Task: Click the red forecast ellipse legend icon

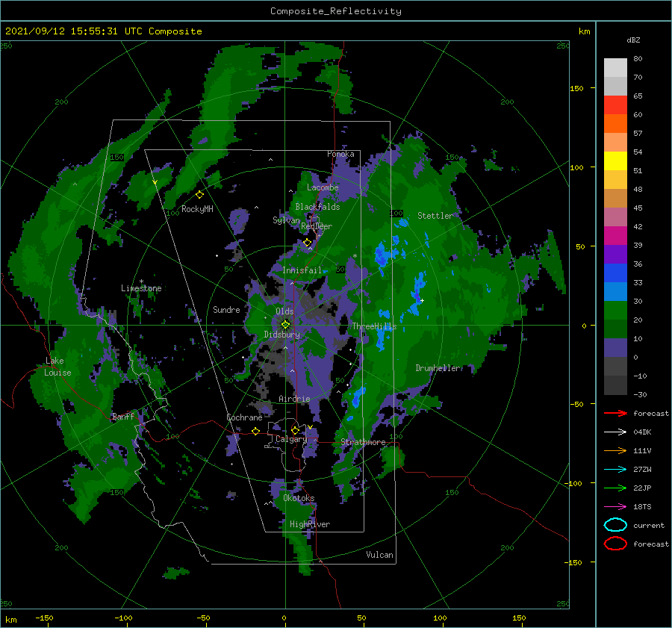Action: pyautogui.click(x=615, y=544)
